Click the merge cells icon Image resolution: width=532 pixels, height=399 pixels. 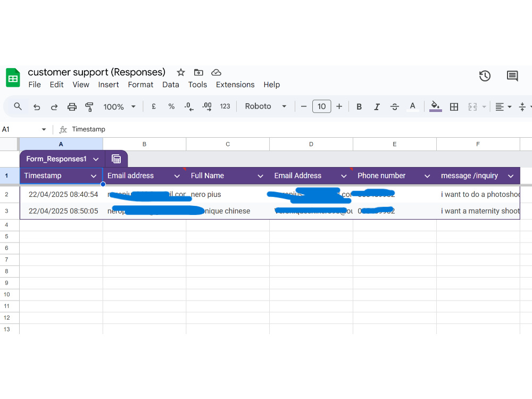(x=472, y=107)
